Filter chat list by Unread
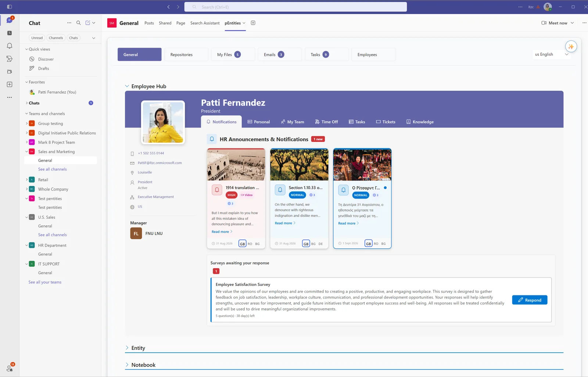 37,38
